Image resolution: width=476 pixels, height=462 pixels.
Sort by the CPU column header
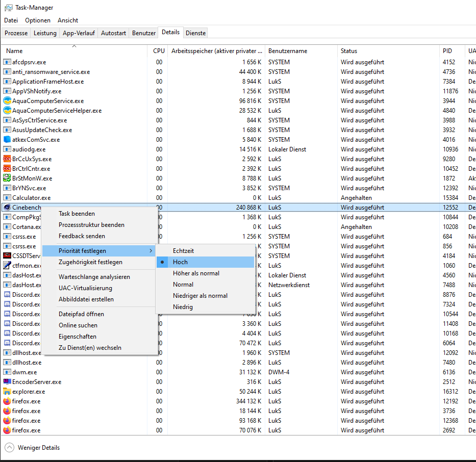click(x=159, y=51)
